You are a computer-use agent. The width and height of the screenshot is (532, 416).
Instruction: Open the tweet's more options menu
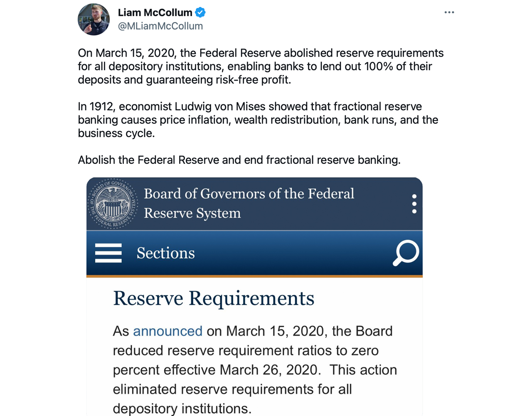(449, 12)
